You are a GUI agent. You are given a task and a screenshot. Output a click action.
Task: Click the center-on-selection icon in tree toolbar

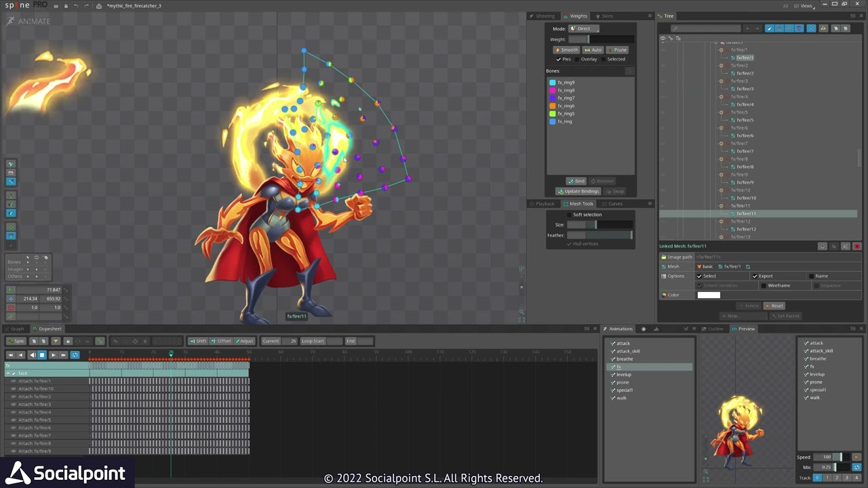pos(811,28)
